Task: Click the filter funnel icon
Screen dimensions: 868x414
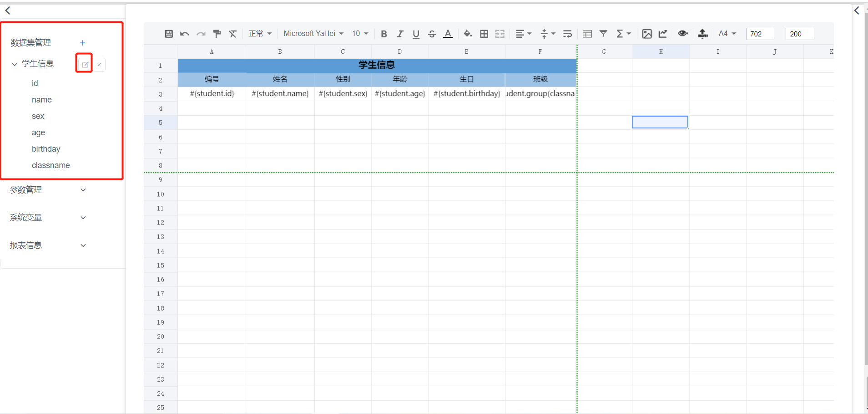Action: coord(603,34)
